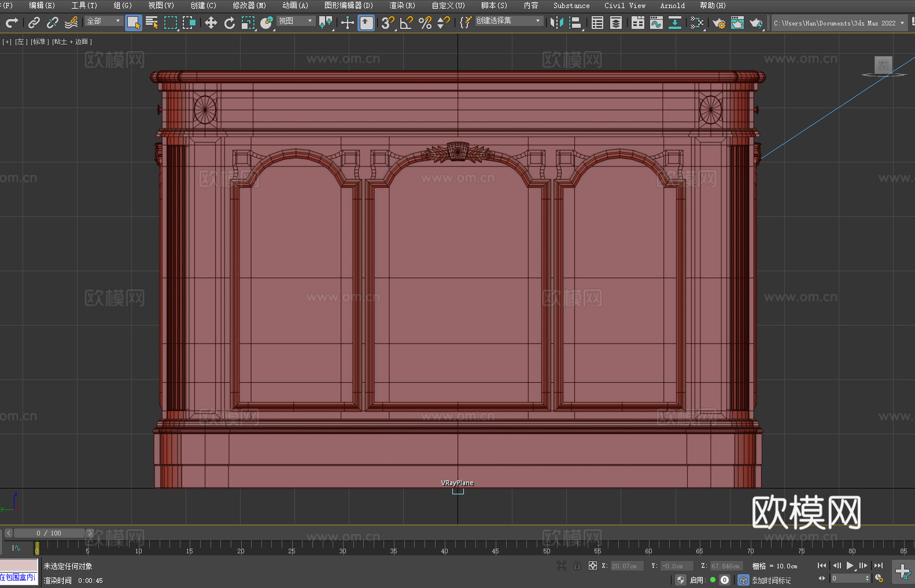Click the [粘土 + 边面] viewport label
This screenshot has width=915, height=588.
click(x=72, y=42)
